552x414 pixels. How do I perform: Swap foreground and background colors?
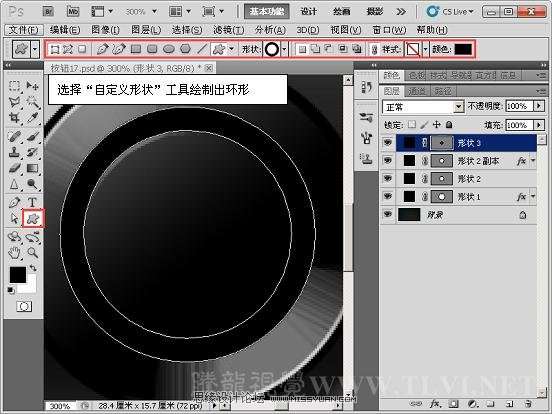[x=33, y=268]
